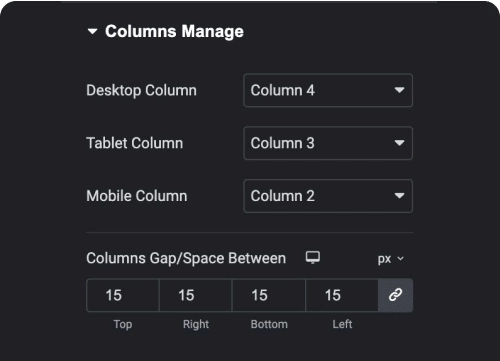
Task: Change the px unit selector
Action: tap(391, 259)
